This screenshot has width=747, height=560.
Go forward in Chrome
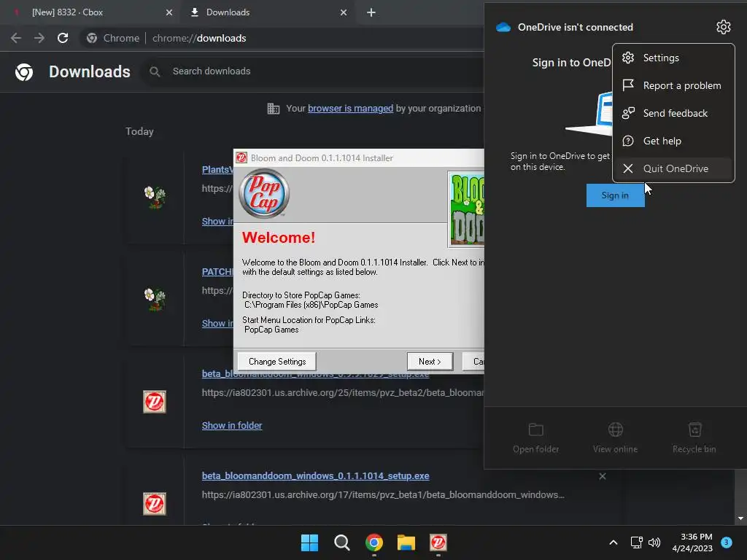point(39,38)
